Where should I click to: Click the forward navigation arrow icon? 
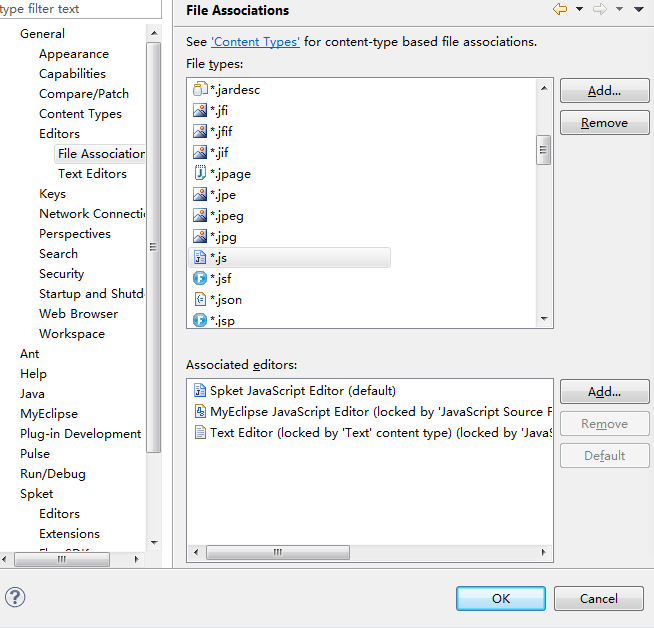coord(599,9)
